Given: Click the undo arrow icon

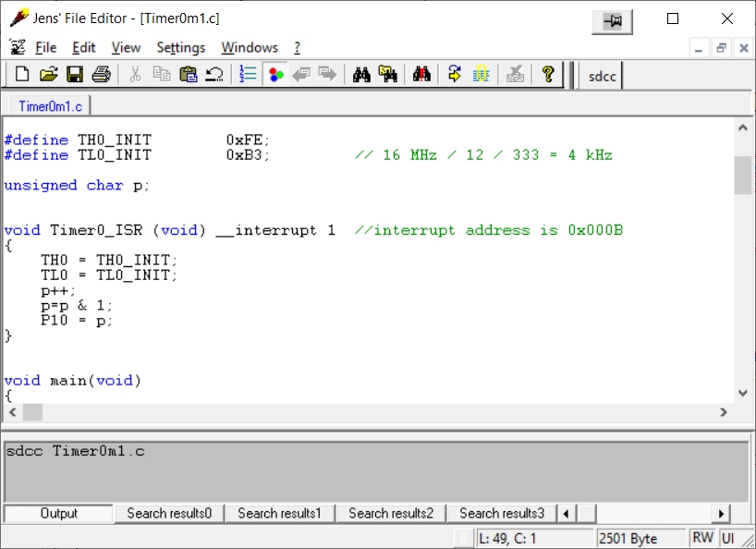Looking at the screenshot, I should coord(214,75).
